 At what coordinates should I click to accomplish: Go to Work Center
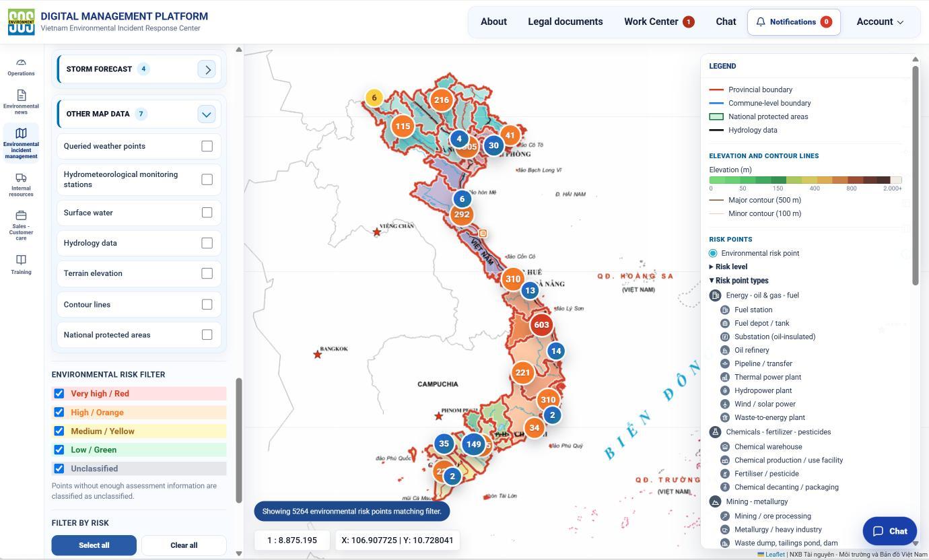658,22
